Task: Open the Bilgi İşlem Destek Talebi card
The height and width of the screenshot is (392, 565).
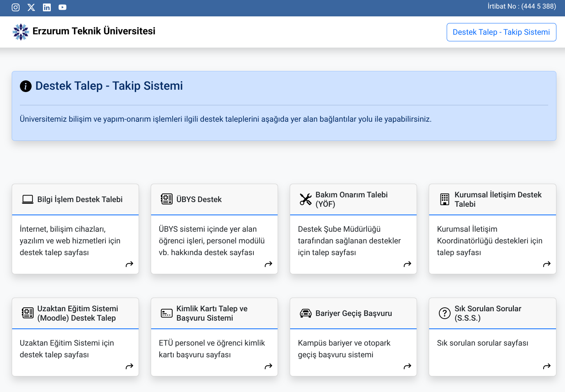Action: (75, 229)
